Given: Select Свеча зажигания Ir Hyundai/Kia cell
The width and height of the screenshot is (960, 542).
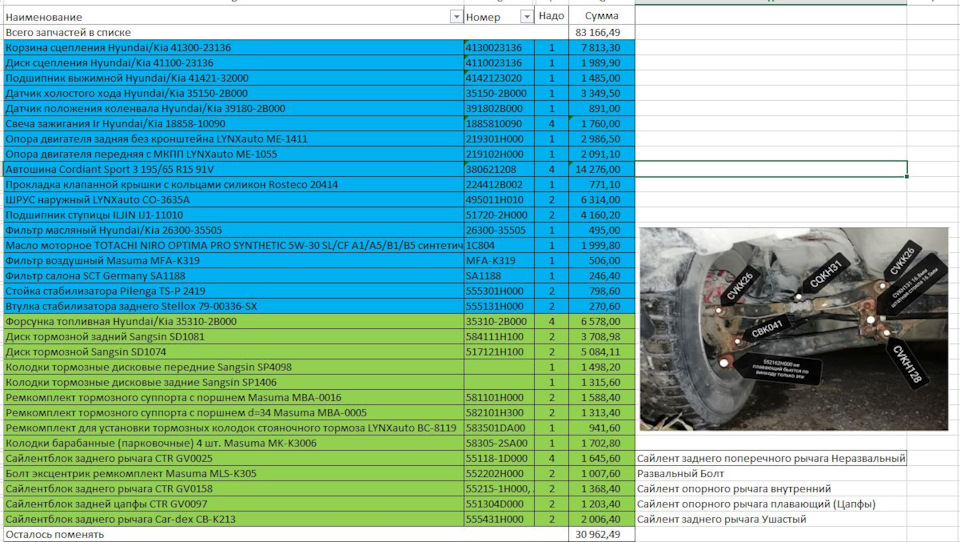Looking at the screenshot, I should (x=233, y=124).
